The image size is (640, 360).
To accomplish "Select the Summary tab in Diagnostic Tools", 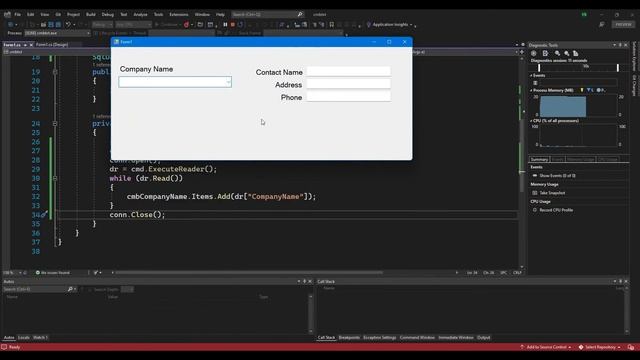I will click(x=539, y=159).
